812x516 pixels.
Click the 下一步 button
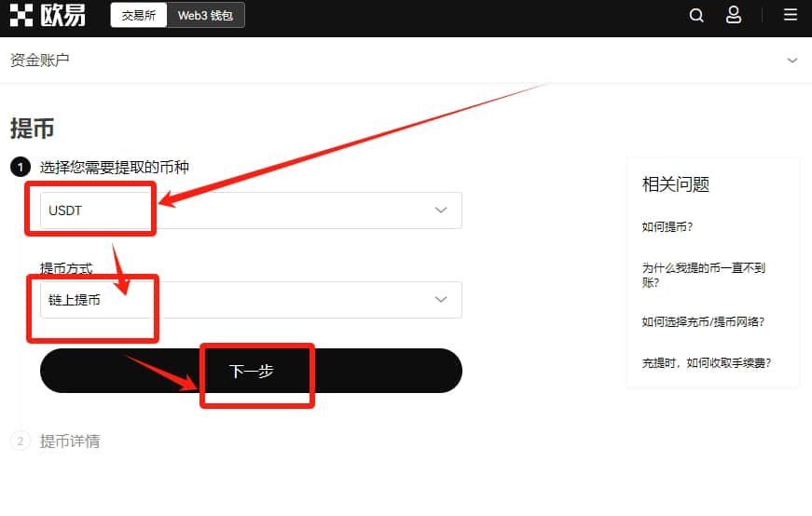coord(251,371)
